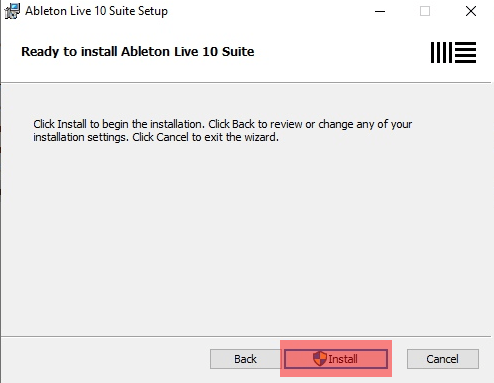Click the UAC shield icon on Install
This screenshot has width=494, height=383.
(x=320, y=359)
